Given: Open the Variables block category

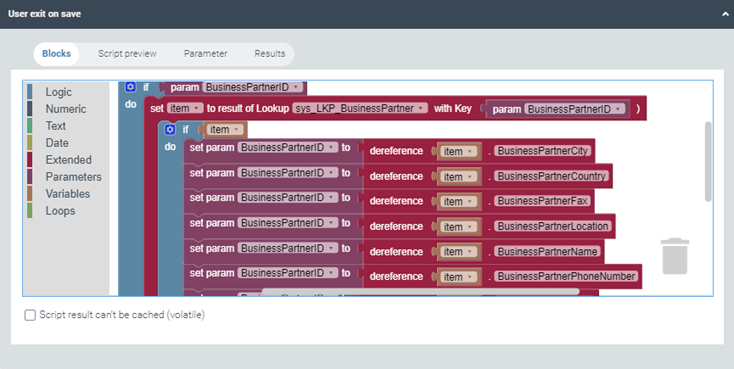Looking at the screenshot, I should click(67, 193).
